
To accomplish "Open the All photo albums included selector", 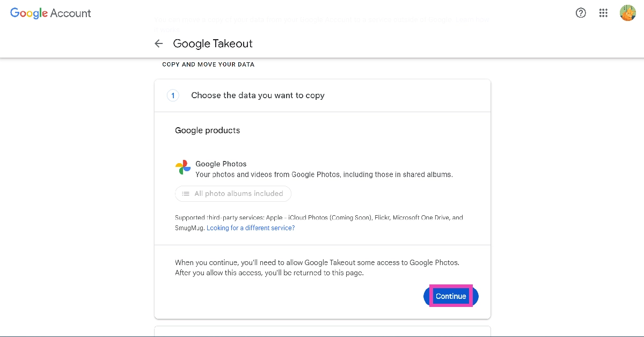I will point(233,194).
